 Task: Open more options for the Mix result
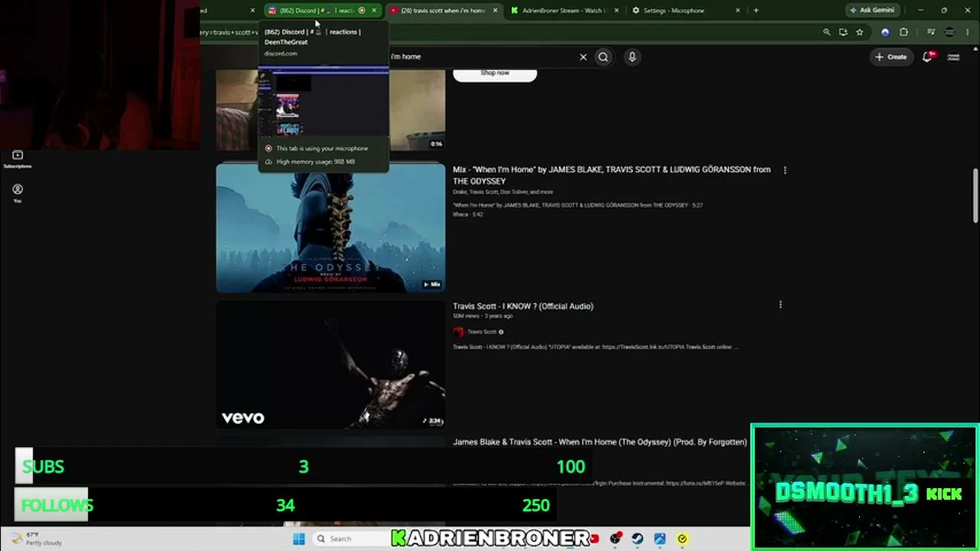click(x=785, y=170)
